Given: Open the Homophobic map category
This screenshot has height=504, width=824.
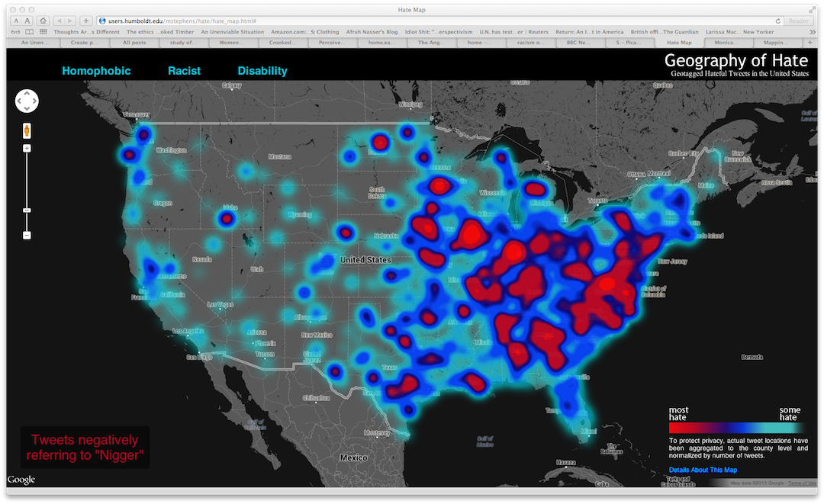Looking at the screenshot, I should [x=96, y=71].
